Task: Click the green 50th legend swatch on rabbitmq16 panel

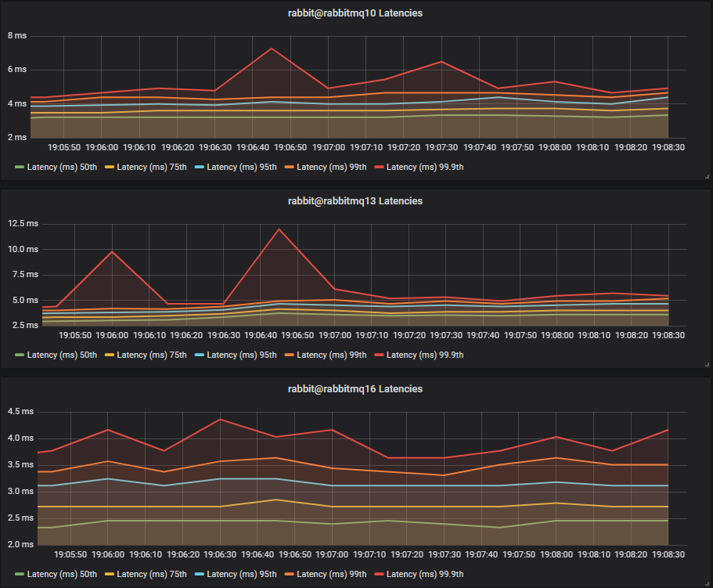Action: [x=20, y=574]
